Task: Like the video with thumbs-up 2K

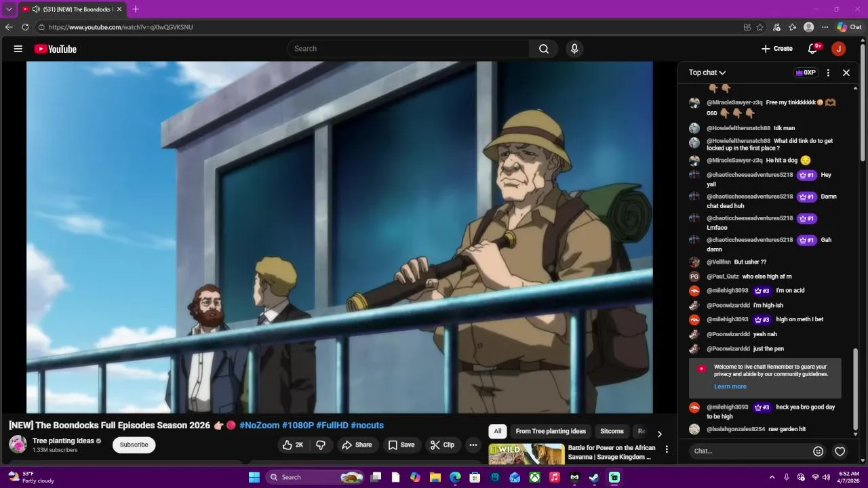Action: pyautogui.click(x=293, y=445)
